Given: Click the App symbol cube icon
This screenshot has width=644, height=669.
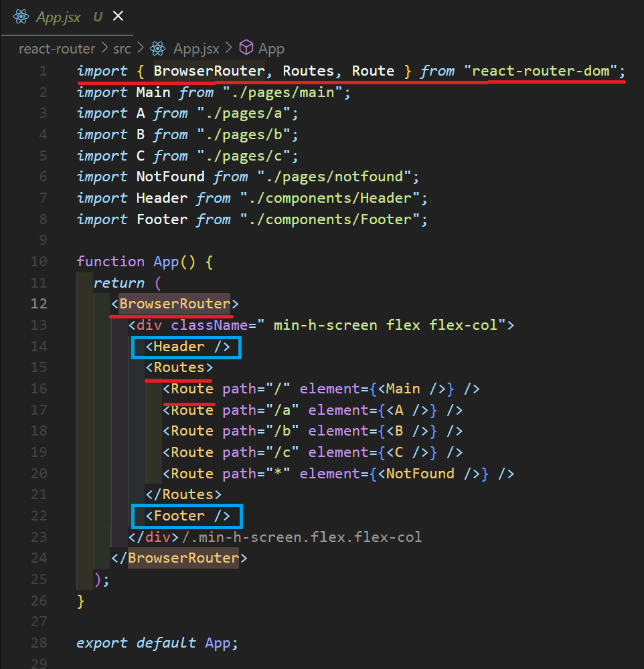Looking at the screenshot, I should click(x=246, y=47).
